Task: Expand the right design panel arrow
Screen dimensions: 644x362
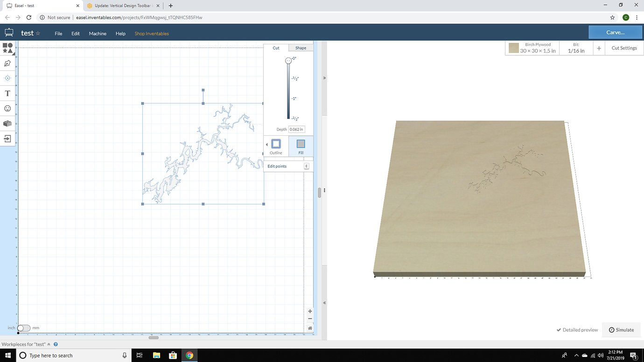Action: pos(324,78)
